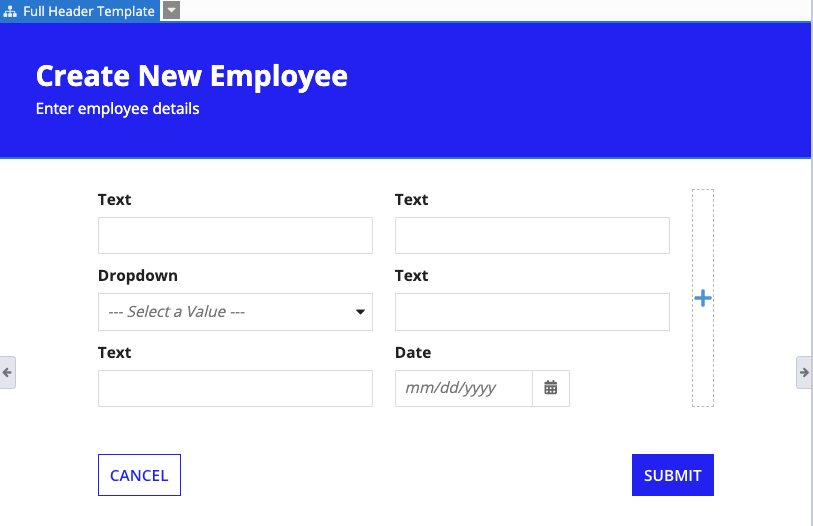Viewport: 813px width, 526px height.
Task: Click the Full Header Template hierarchy icon
Action: (x=10, y=11)
